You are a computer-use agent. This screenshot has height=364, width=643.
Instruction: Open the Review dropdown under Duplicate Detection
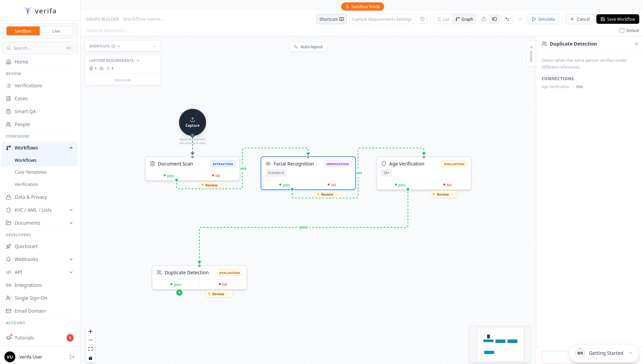[219, 294]
